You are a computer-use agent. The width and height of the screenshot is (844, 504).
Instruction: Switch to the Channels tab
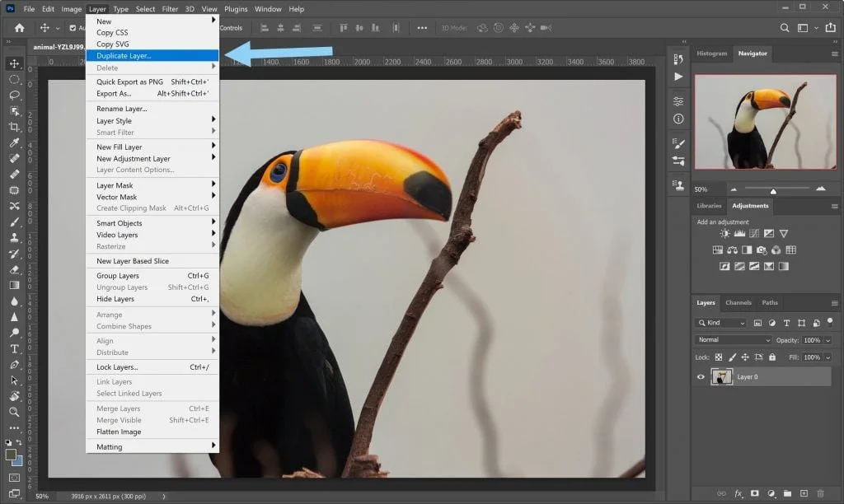click(738, 302)
